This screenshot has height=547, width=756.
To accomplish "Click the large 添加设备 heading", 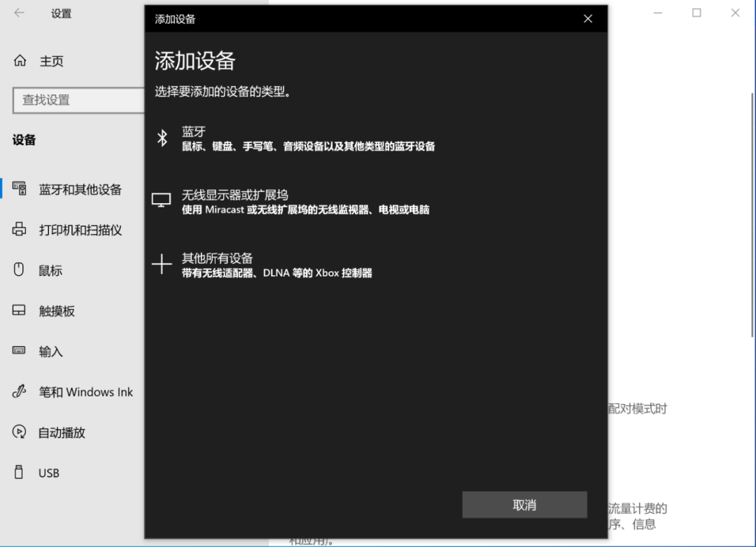I will [x=195, y=61].
